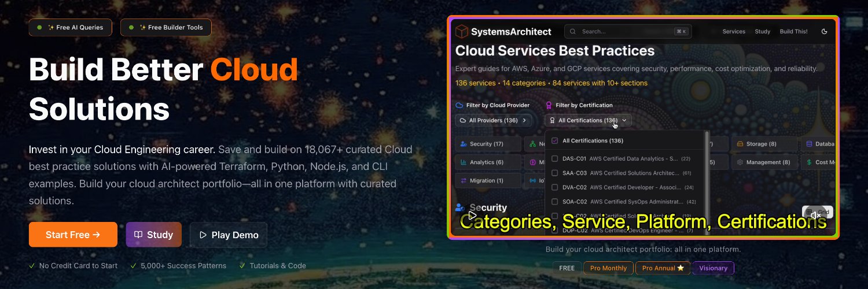Click checkmark next to Tutorials & Code
The width and height of the screenshot is (868, 289).
point(242,266)
